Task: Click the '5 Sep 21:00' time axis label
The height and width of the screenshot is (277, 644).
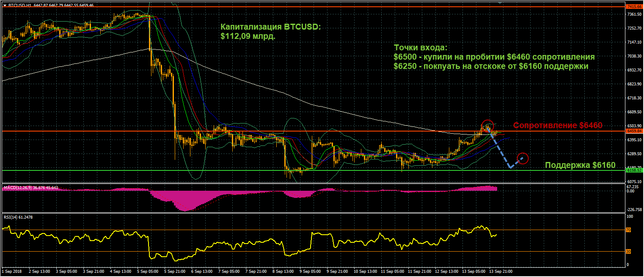Action: (174, 271)
